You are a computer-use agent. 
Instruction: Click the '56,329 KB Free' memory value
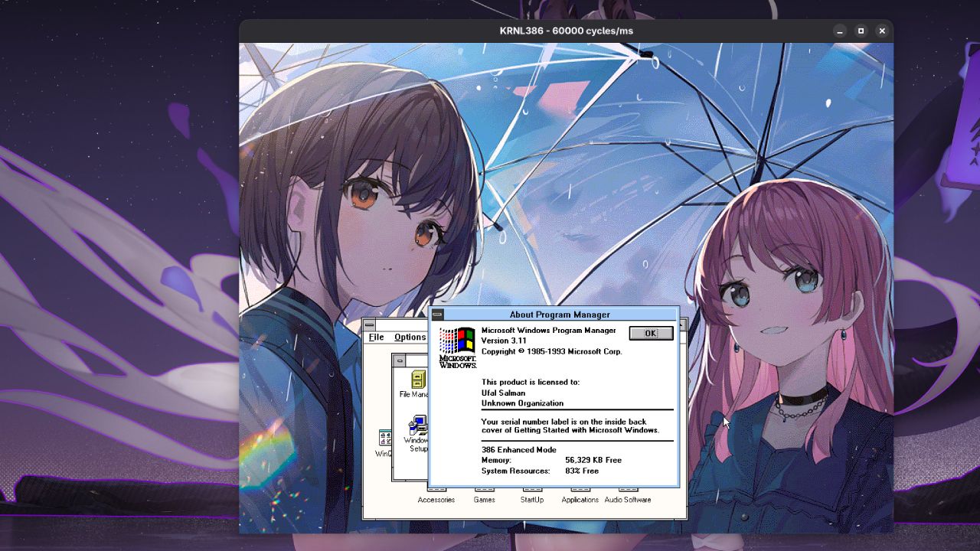pyautogui.click(x=593, y=461)
